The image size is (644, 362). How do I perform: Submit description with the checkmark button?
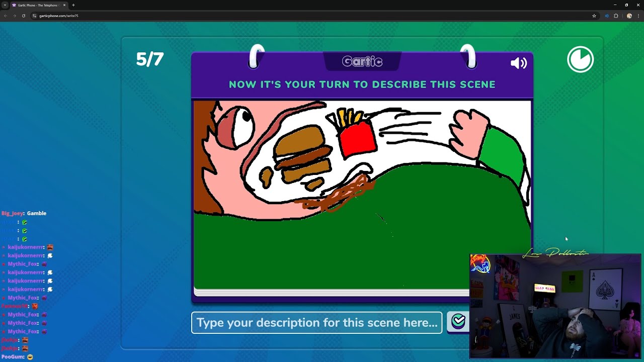point(458,322)
